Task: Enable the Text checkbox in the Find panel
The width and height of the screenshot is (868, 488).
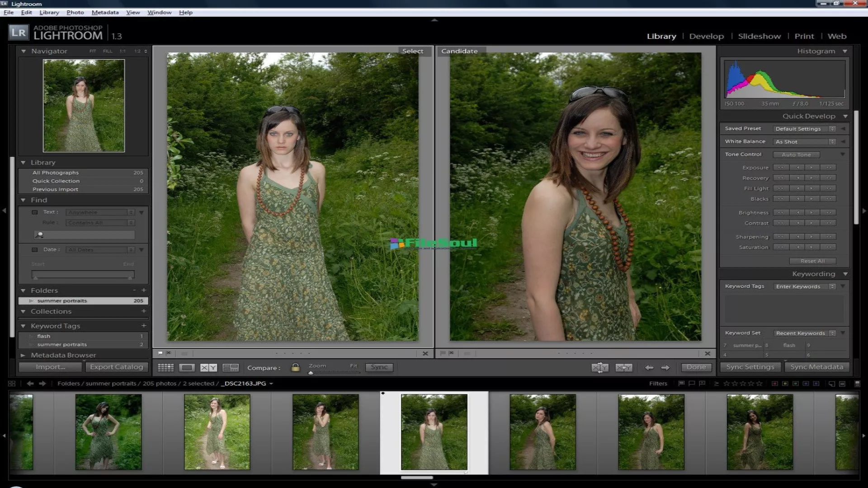Action: pos(35,212)
